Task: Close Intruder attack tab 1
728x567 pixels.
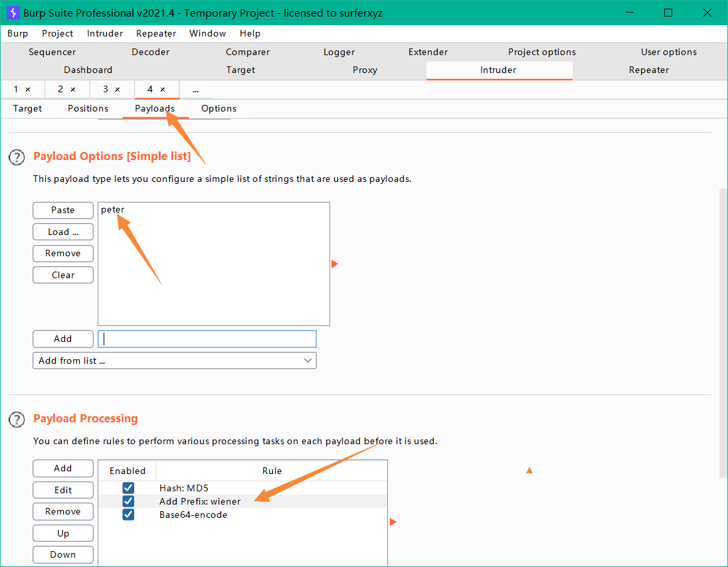Action: (28, 90)
